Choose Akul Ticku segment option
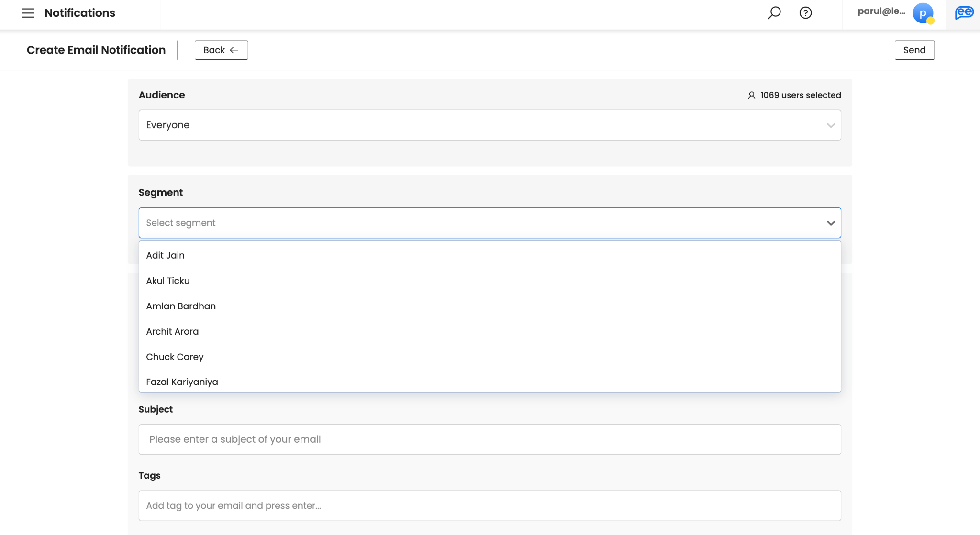This screenshot has width=980, height=535. [167, 281]
